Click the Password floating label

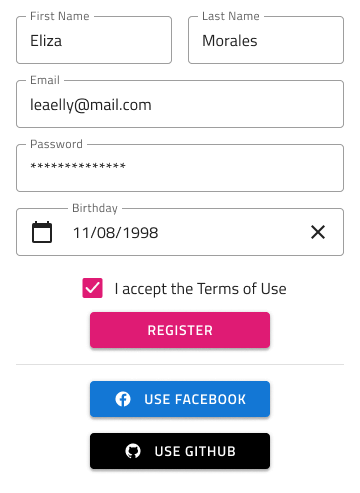point(56,144)
